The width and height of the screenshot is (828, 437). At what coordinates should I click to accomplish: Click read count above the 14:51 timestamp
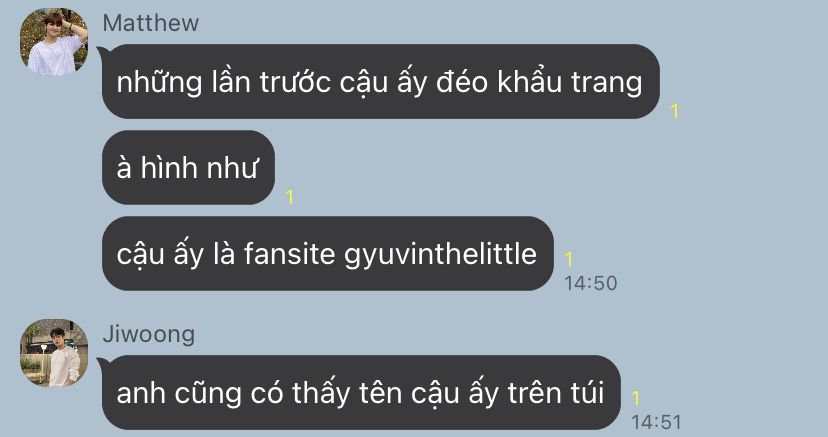click(636, 397)
